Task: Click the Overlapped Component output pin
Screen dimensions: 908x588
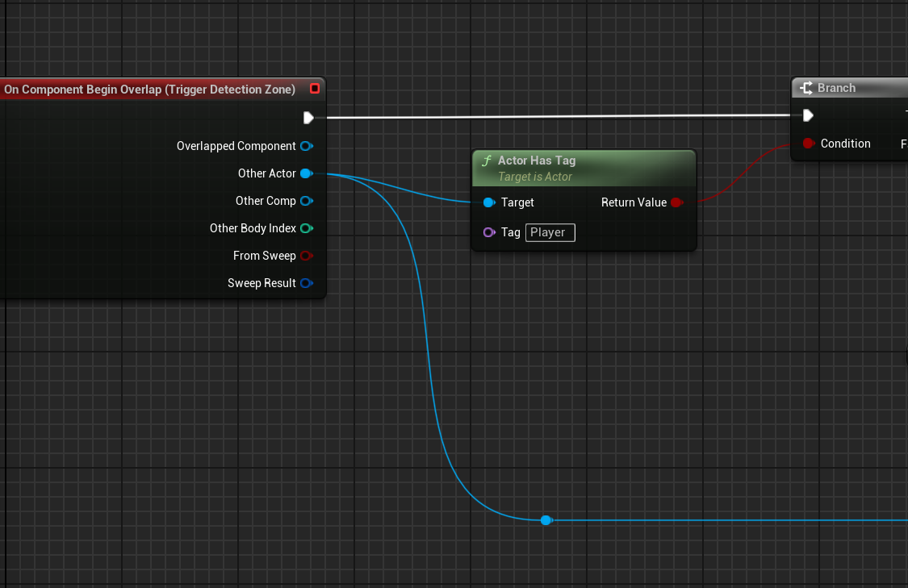Action: [307, 146]
